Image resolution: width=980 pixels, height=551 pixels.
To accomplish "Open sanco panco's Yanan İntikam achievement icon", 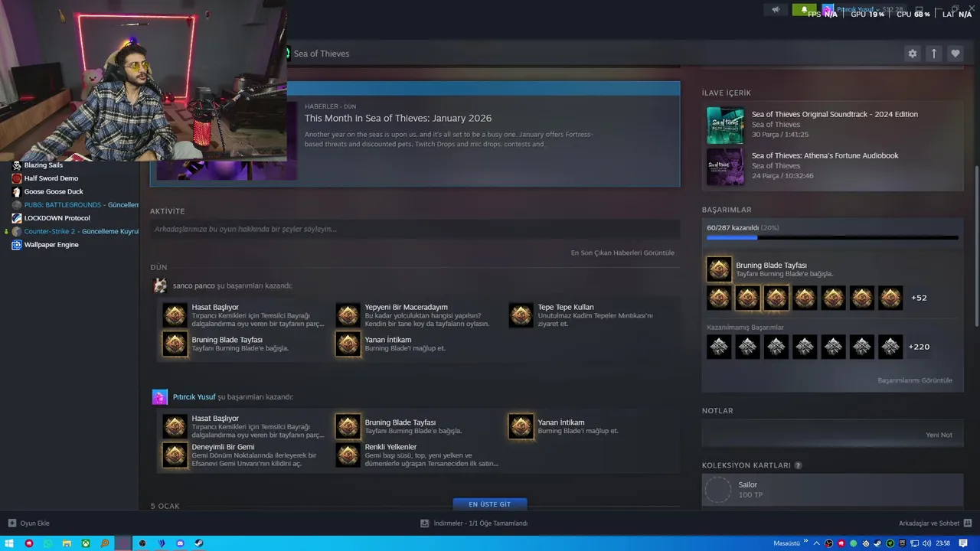I will coord(348,344).
